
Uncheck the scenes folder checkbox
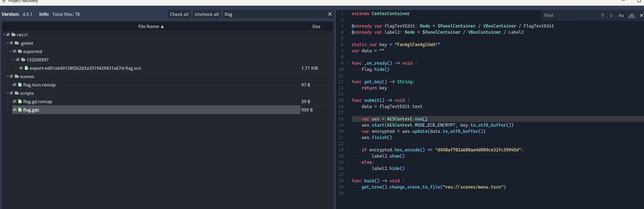pyautogui.click(x=11, y=76)
